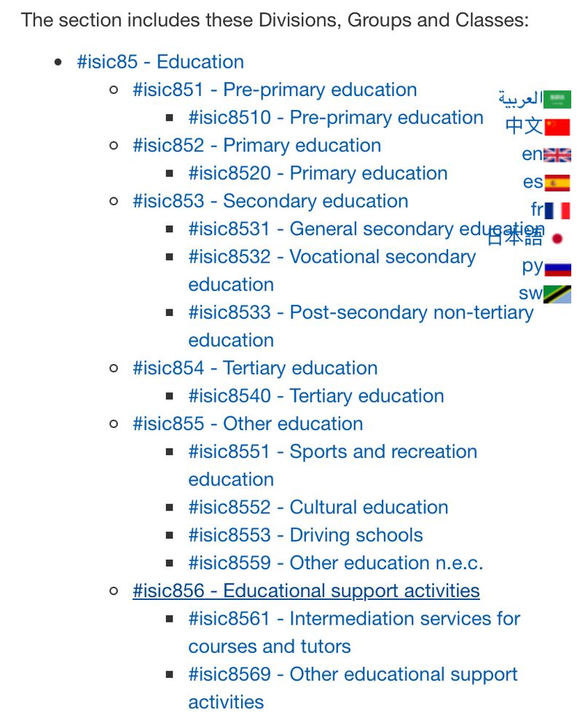Image resolution: width=577 pixels, height=728 pixels.
Task: Follow the #isic854 - Tertiary education link
Action: click(x=254, y=368)
